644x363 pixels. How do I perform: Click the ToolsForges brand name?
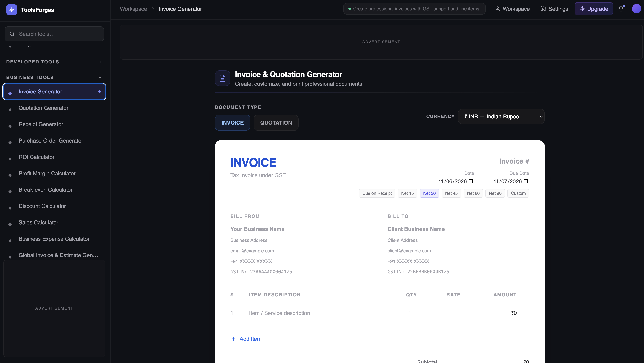tap(38, 10)
